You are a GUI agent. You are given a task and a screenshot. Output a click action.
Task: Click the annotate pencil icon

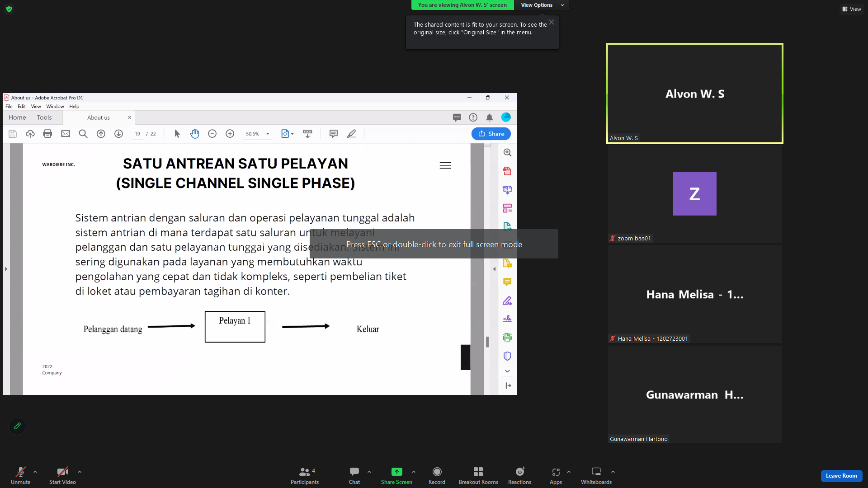17,426
